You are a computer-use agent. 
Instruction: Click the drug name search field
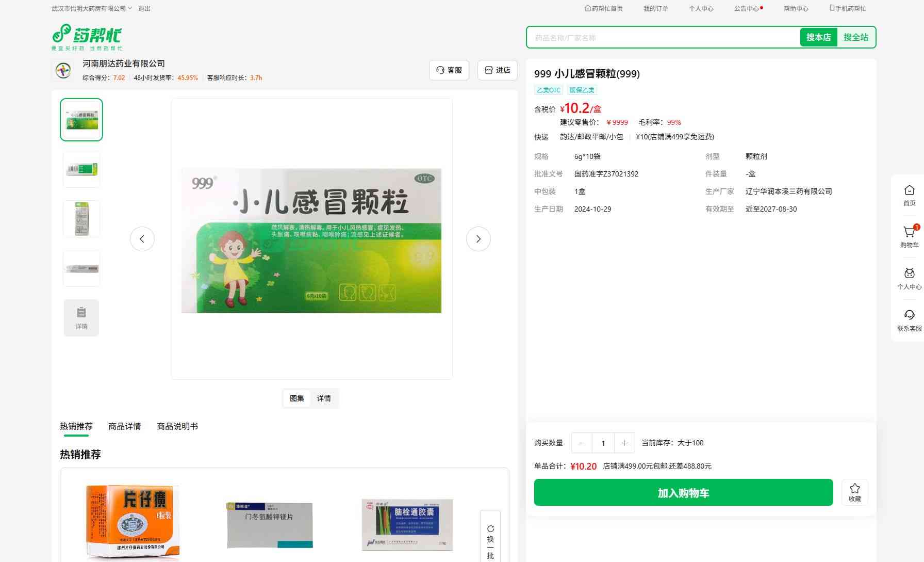tap(663, 38)
